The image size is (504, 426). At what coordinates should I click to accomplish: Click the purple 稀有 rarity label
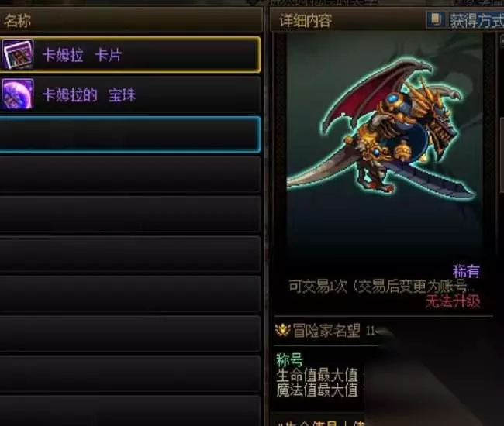(466, 271)
